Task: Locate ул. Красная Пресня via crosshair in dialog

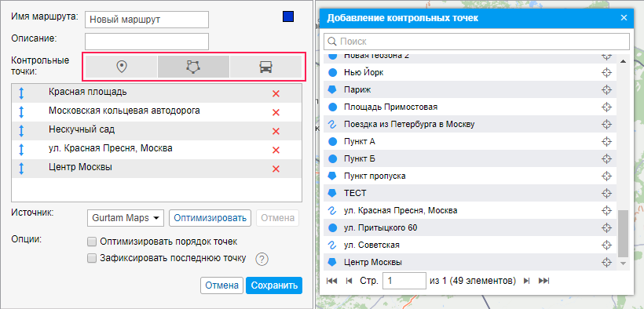Action: coord(606,210)
